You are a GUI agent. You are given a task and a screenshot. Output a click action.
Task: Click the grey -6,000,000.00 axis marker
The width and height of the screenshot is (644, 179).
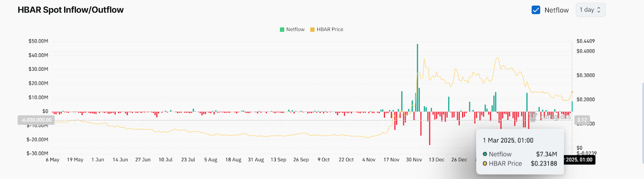[36, 120]
